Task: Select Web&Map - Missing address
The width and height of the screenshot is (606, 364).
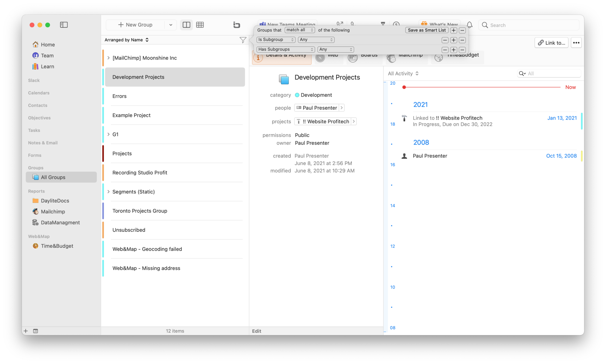Action: click(175, 268)
